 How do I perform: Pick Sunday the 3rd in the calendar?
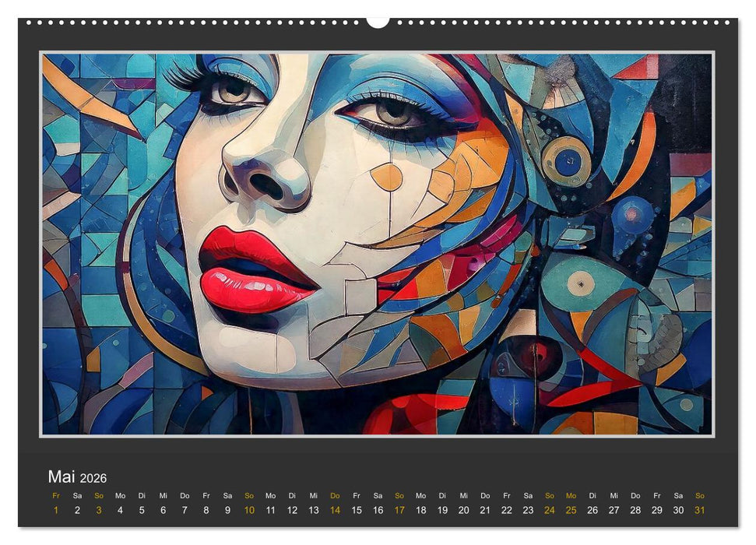click(x=99, y=510)
